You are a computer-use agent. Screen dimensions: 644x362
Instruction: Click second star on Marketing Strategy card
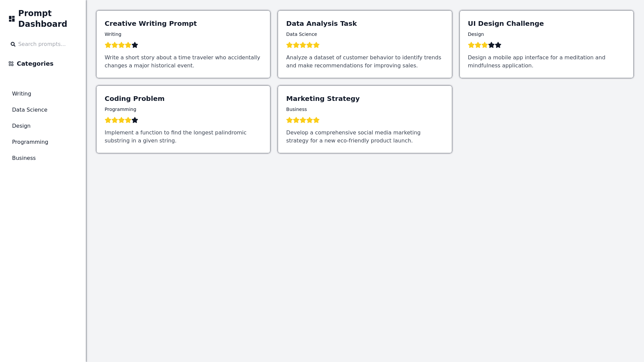[296, 120]
